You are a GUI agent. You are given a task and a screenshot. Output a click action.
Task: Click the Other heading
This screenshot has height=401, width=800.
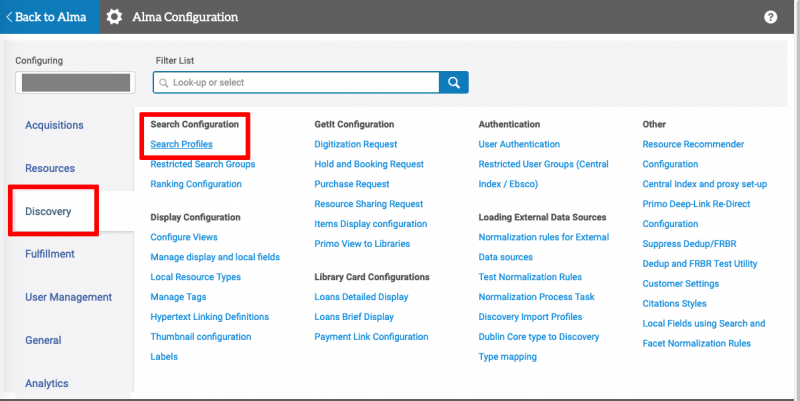point(654,124)
